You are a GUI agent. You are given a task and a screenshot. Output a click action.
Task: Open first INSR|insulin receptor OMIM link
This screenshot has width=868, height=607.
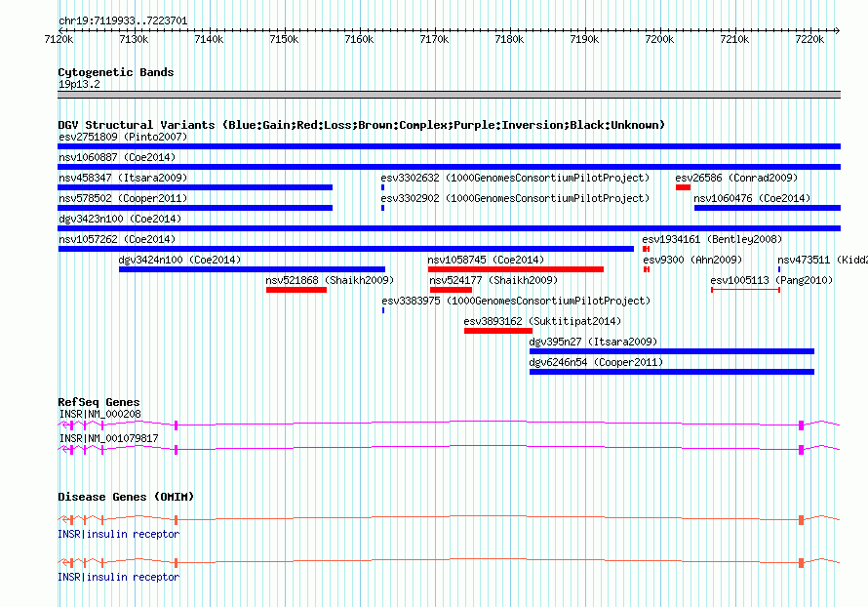(118, 535)
